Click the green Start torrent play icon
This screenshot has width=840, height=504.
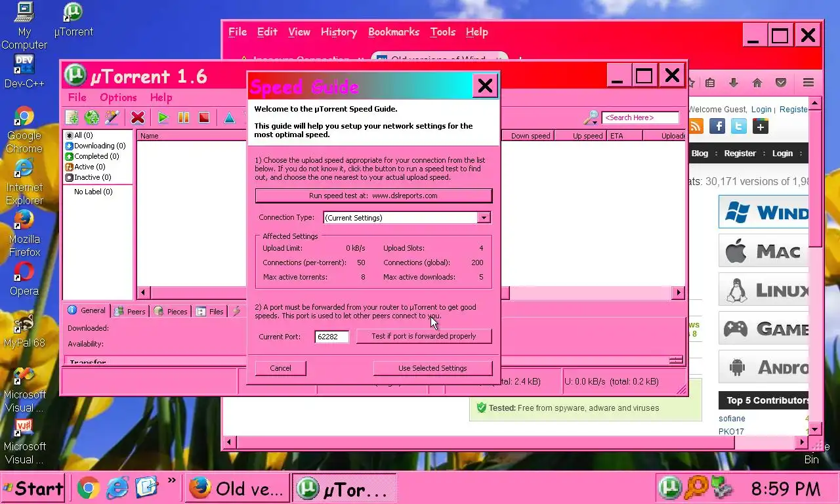coord(163,117)
